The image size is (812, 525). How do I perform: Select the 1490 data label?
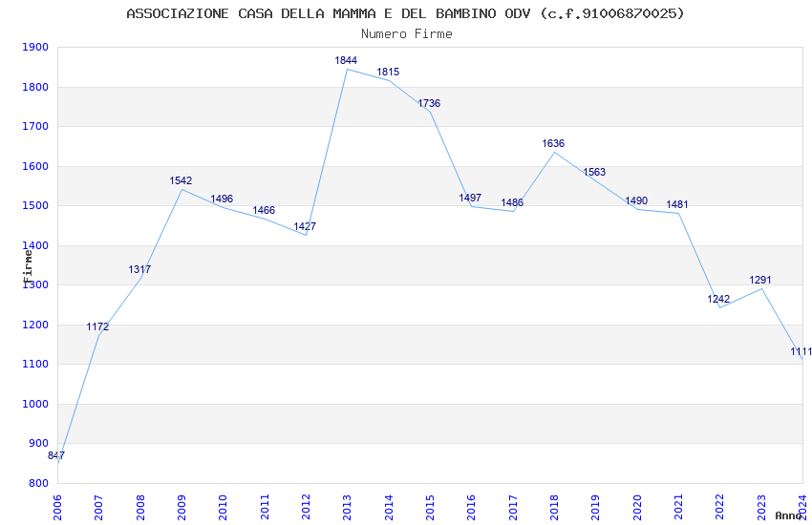pos(636,200)
